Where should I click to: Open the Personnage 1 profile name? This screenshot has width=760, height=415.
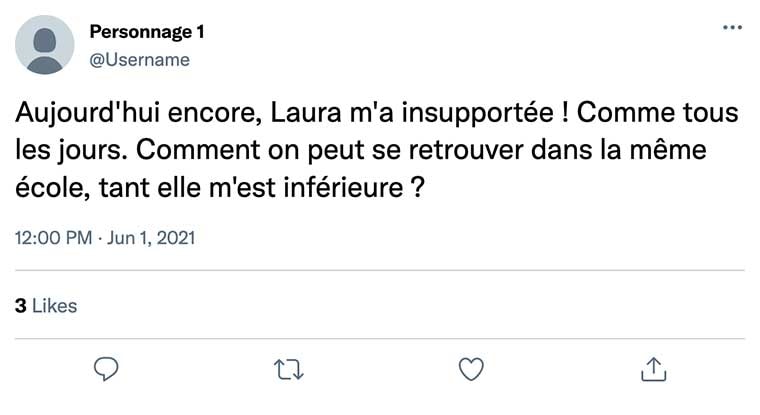(147, 32)
